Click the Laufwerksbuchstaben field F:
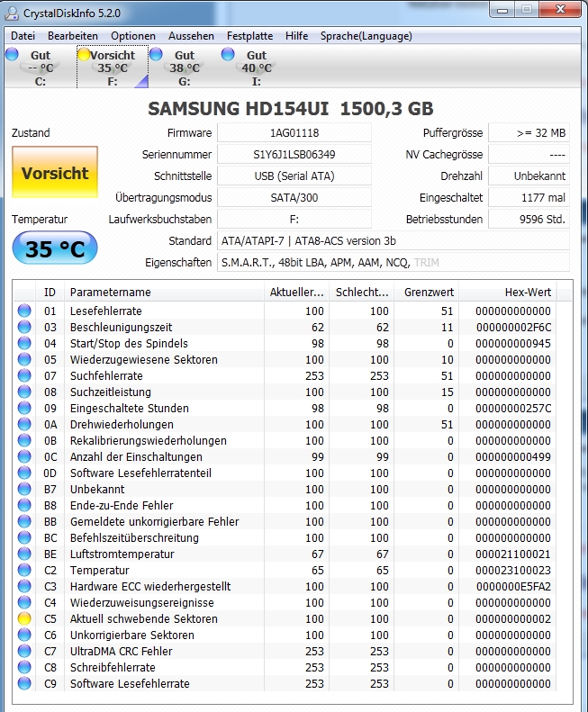This screenshot has width=588, height=712. tap(294, 220)
